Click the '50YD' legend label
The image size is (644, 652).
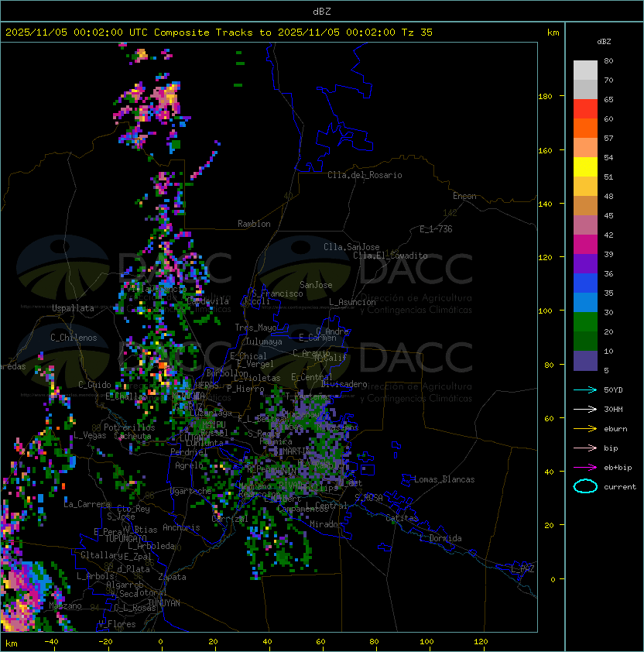[x=613, y=389]
